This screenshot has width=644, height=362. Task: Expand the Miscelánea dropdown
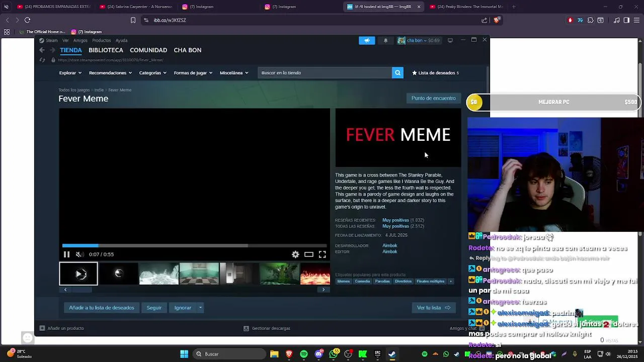[234, 73]
